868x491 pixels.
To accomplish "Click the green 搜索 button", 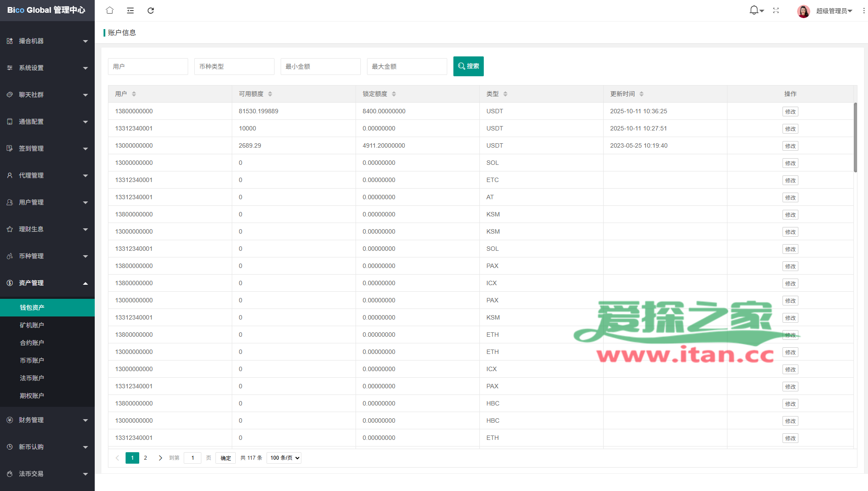I will (x=468, y=66).
